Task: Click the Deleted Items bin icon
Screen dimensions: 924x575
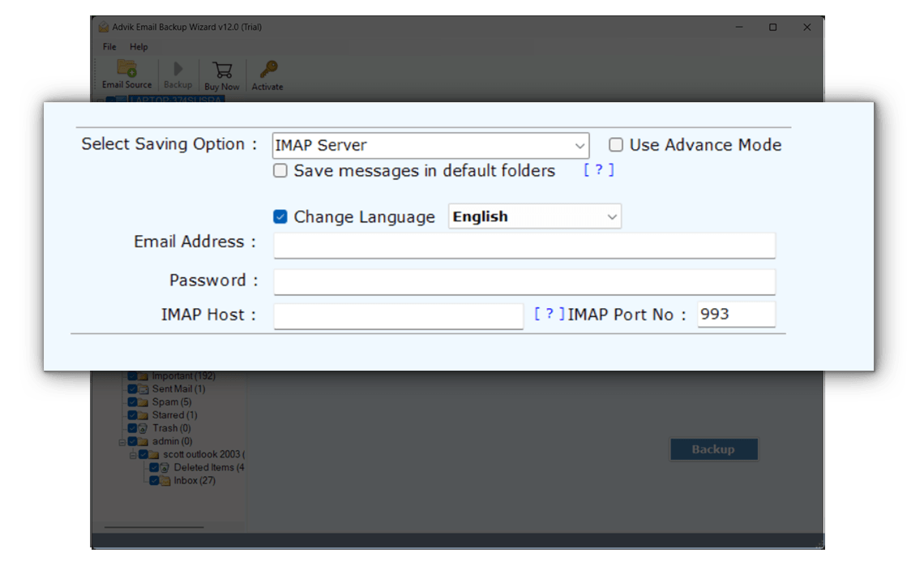Action: pyautogui.click(x=165, y=468)
